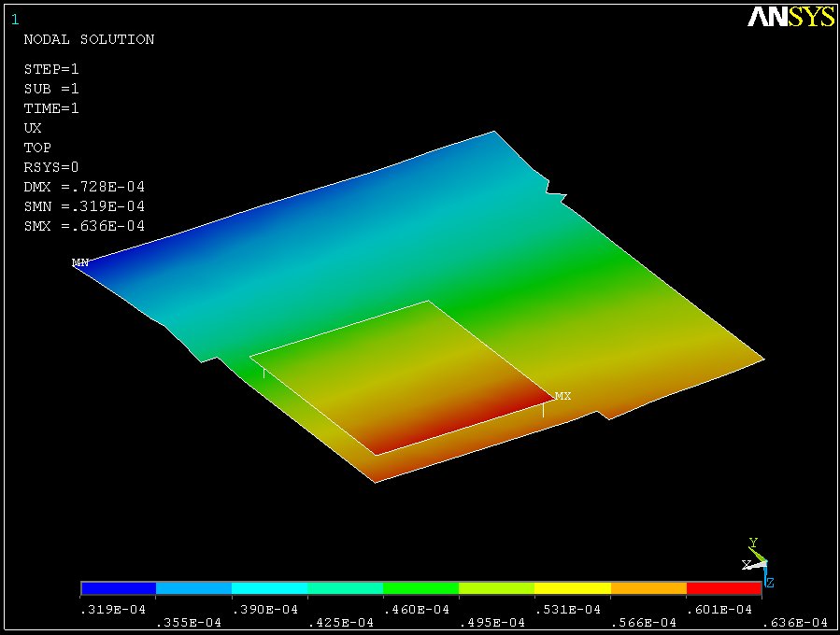The width and height of the screenshot is (840, 635).
Task: Click the TIME=1 text
Action: (51, 108)
